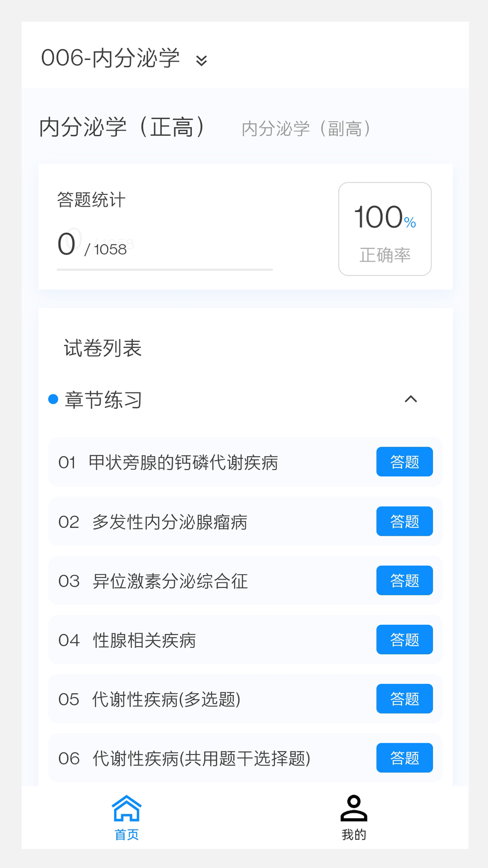Open chapter 03 异位激素分泌综合征 row
The width and height of the screenshot is (488, 868).
tap(170, 581)
